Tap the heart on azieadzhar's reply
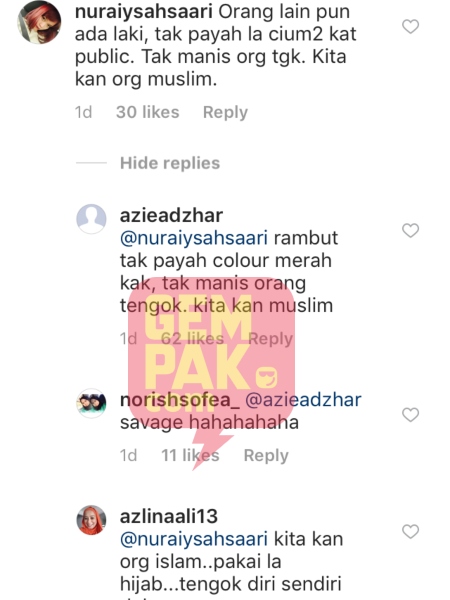This screenshot has width=450, height=600. click(x=411, y=230)
